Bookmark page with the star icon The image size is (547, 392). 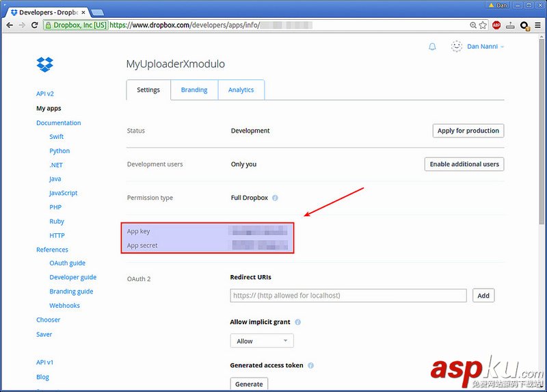pyautogui.click(x=483, y=25)
